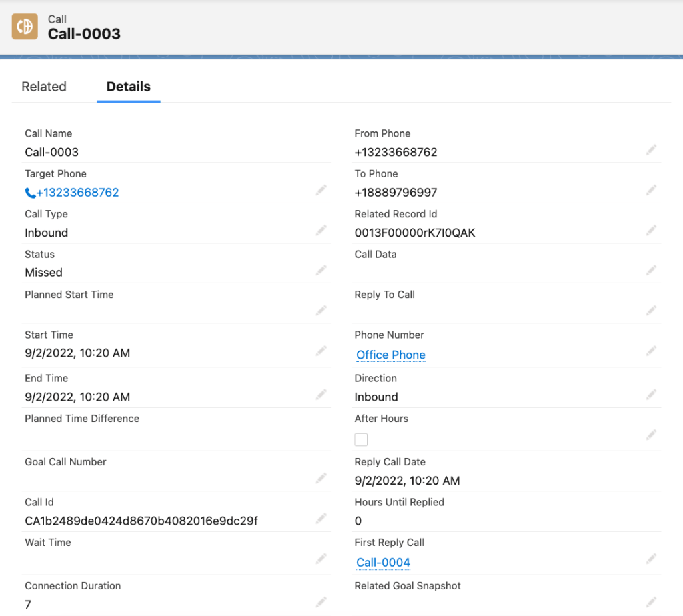Edit the First Reply Call via pencil icon

pyautogui.click(x=651, y=559)
